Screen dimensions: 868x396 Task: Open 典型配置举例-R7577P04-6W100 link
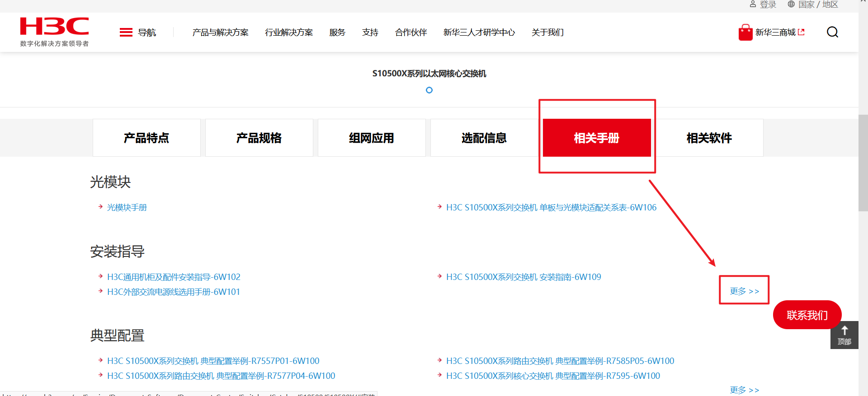221,376
